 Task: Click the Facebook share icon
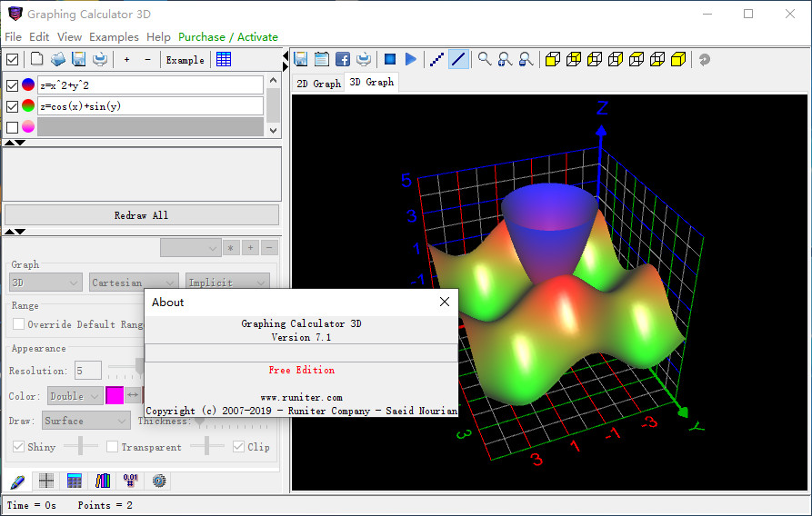[343, 59]
